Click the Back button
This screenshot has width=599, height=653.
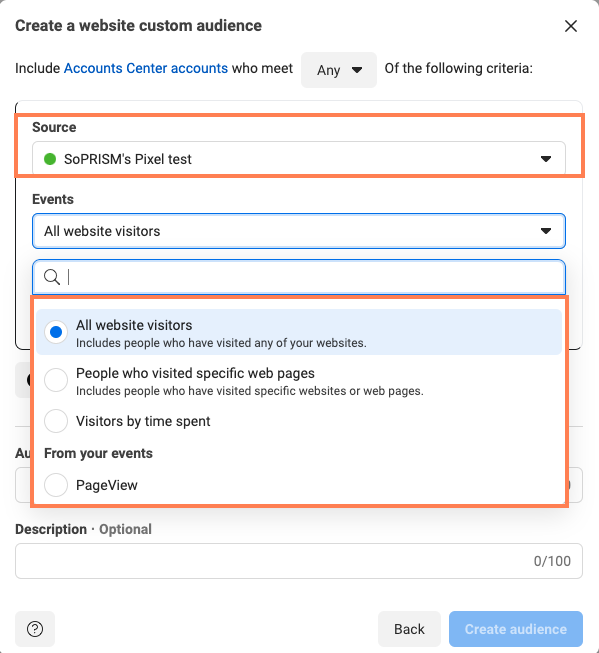(409, 629)
